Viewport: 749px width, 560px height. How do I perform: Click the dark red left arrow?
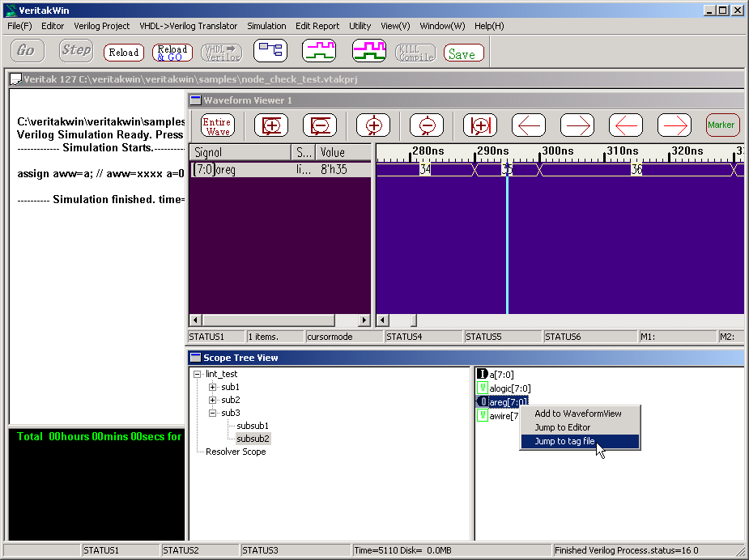pos(529,125)
